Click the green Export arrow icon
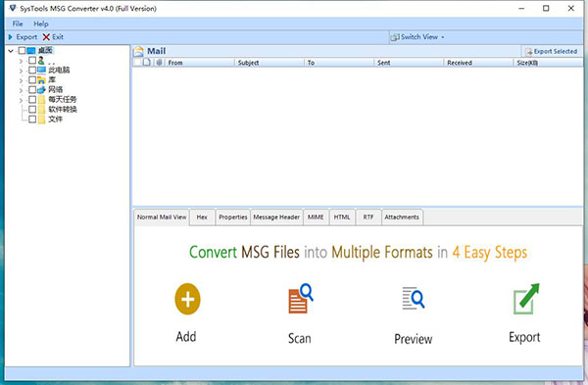This screenshot has height=385, width=588. [x=525, y=299]
